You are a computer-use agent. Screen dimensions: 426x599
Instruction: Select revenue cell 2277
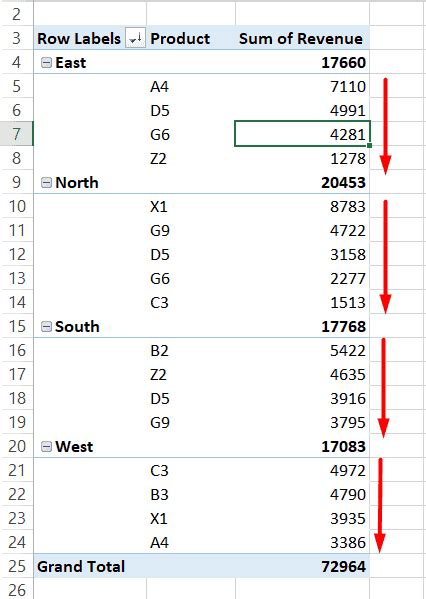[302, 278]
